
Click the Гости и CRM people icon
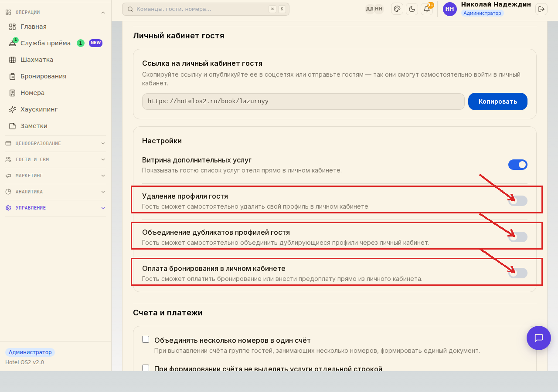pyautogui.click(x=8, y=159)
